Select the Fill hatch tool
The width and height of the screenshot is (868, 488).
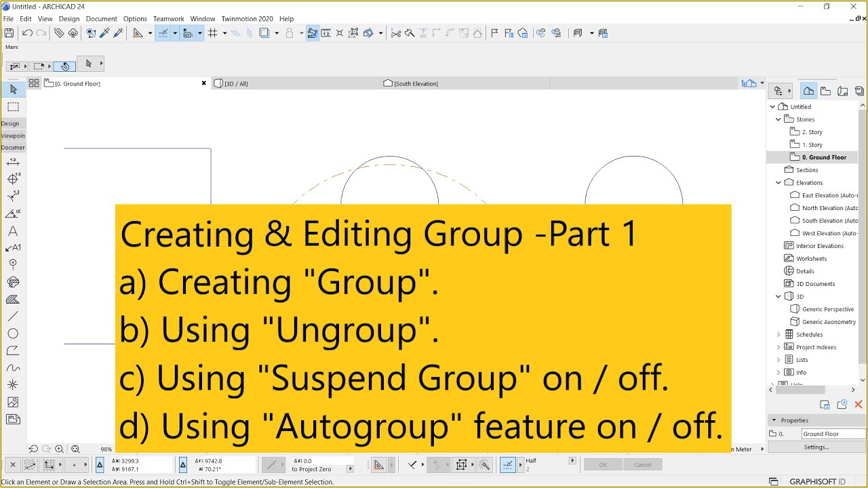click(x=13, y=300)
